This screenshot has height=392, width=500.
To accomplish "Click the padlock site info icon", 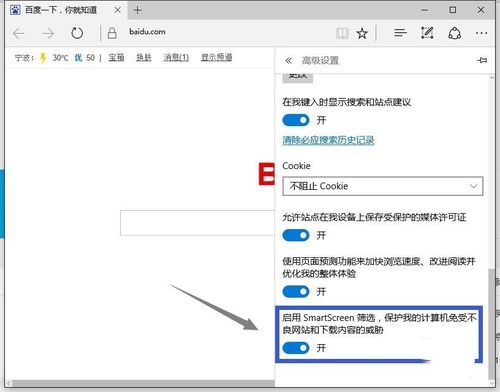I will click(x=112, y=33).
